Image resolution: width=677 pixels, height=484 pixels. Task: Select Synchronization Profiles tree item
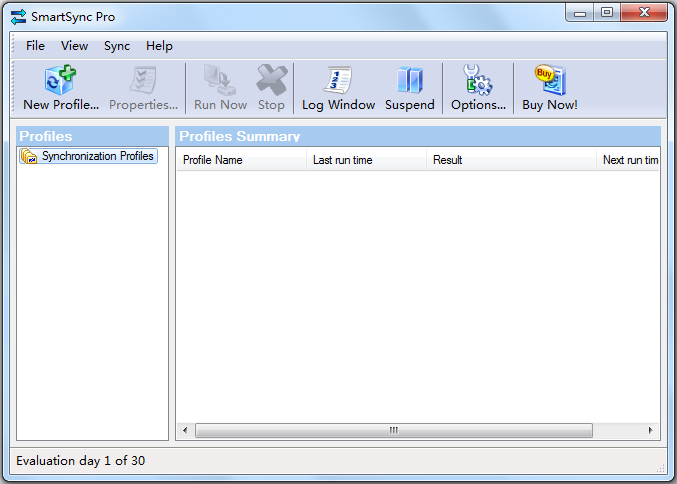click(97, 156)
